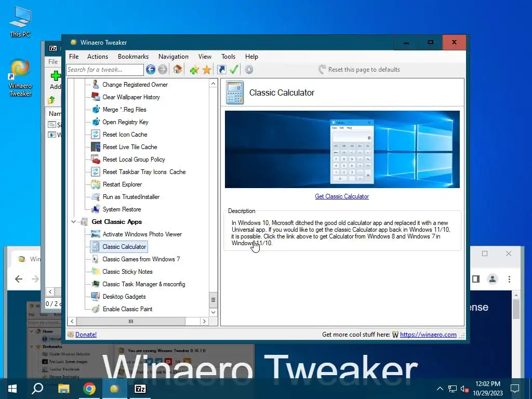
Task: Click the Activate Windows Photo Viewer icon
Action: coord(96,234)
